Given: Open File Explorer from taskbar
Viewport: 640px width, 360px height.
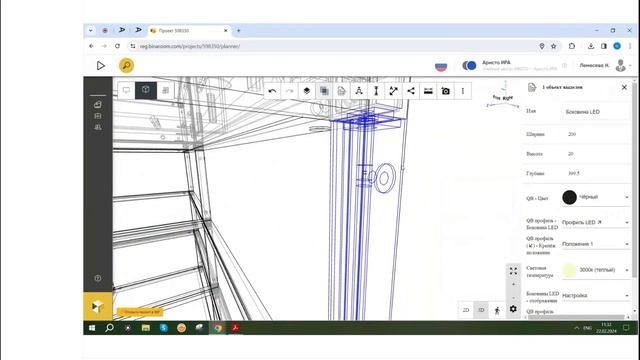Looking at the screenshot, I should click(146, 328).
